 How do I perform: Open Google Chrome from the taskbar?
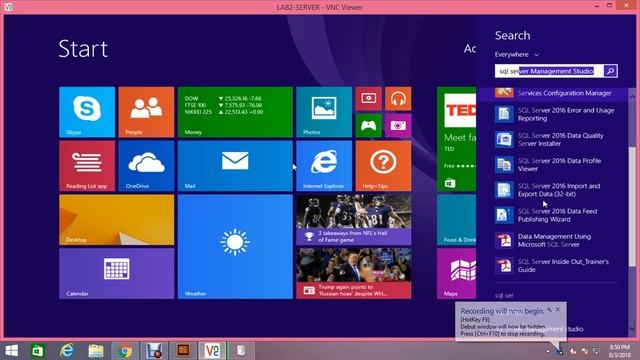click(x=125, y=351)
